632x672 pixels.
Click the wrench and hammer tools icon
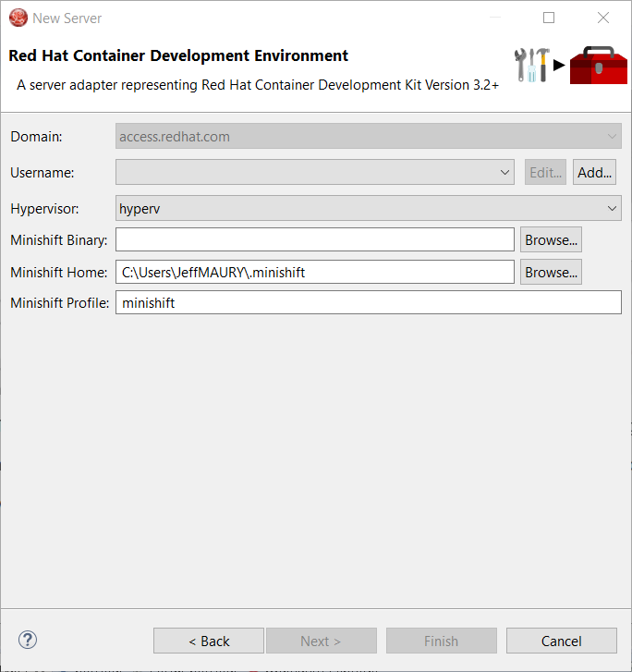[x=532, y=64]
